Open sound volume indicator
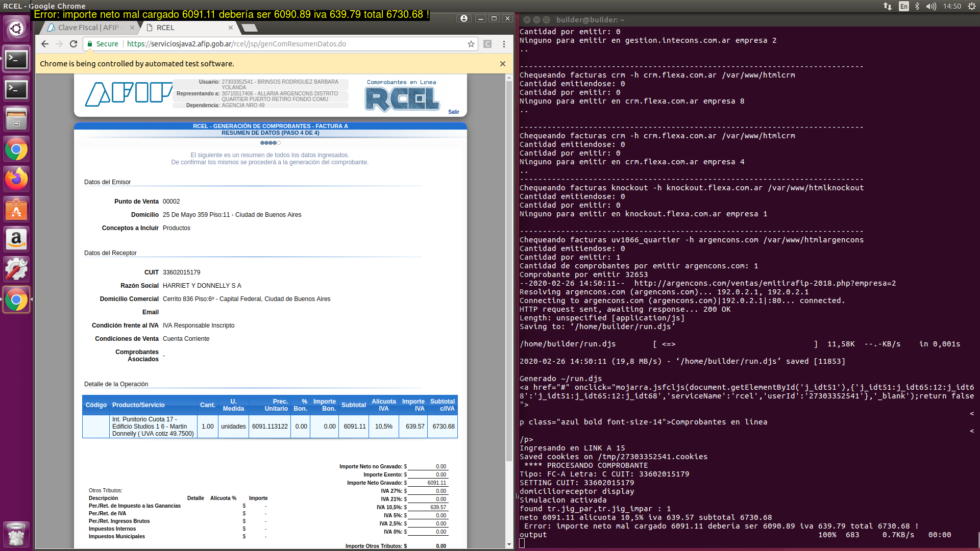This screenshot has height=551, width=980. (931, 6)
